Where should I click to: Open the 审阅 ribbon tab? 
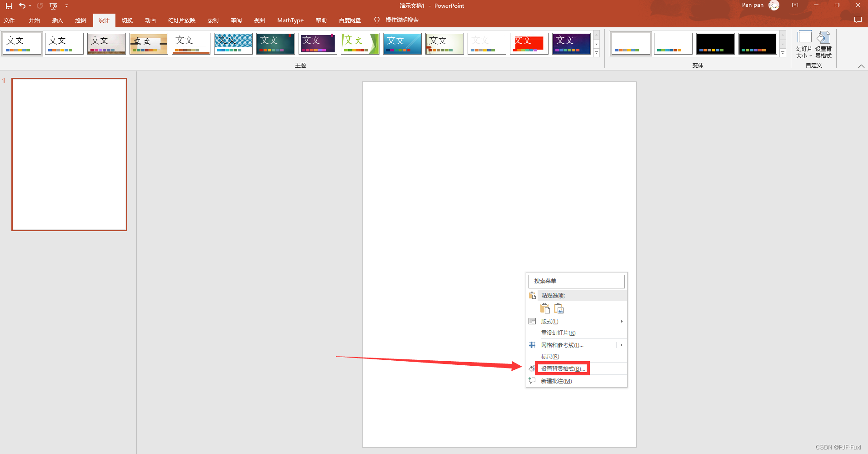(236, 20)
